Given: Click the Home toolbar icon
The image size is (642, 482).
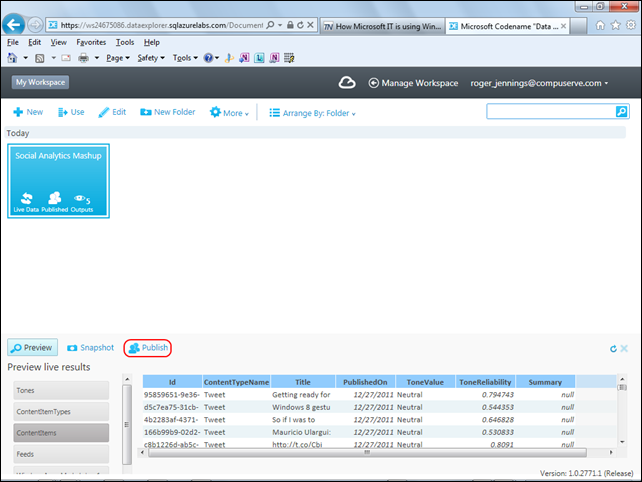Looking at the screenshot, I should 12,58.
